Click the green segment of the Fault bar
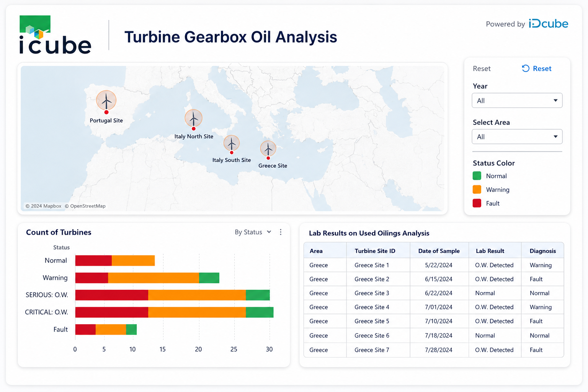The height and width of the screenshot is (392, 588). (x=131, y=330)
